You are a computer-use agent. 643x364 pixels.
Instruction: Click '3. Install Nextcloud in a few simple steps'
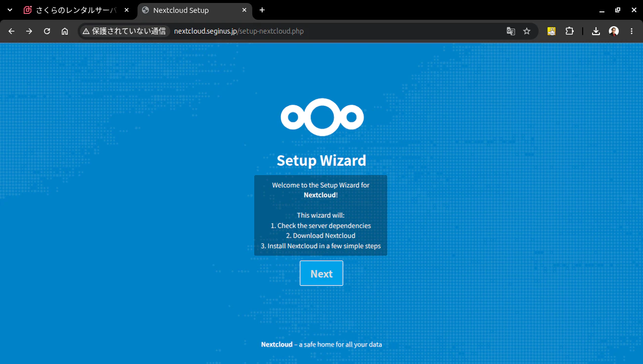(x=321, y=246)
